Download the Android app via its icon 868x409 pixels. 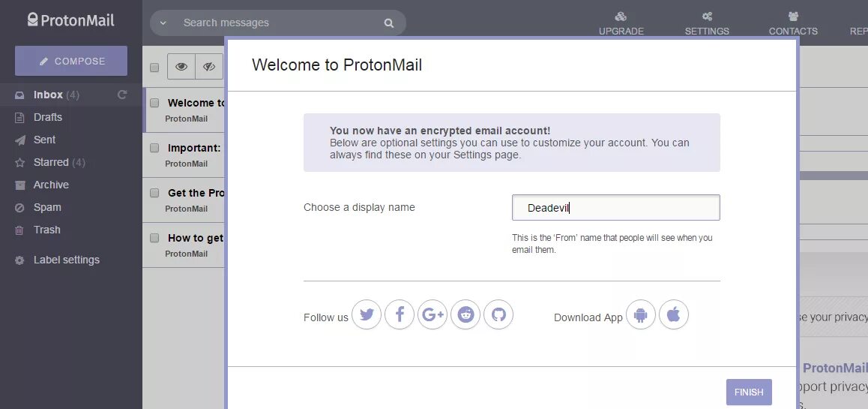pos(640,314)
